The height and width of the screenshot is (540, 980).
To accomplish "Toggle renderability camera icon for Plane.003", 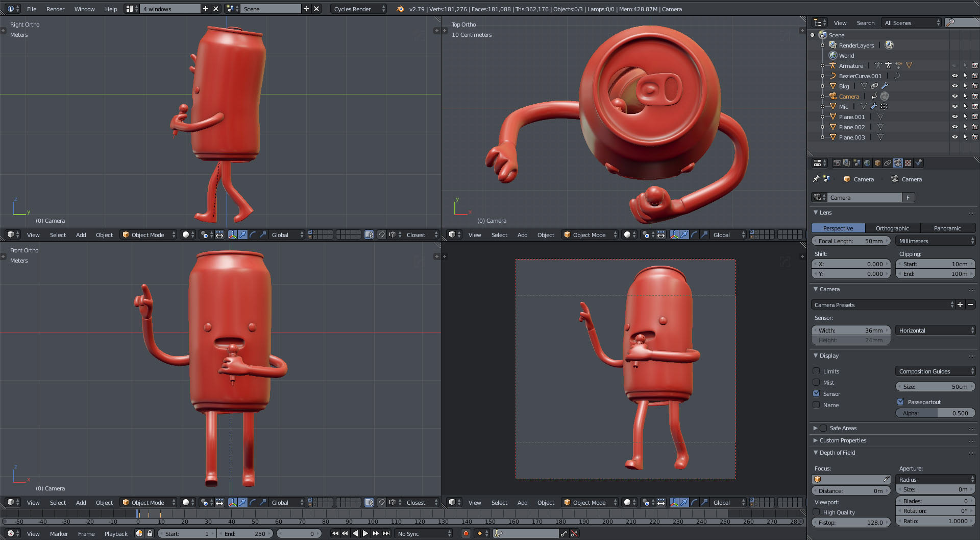I will pos(975,137).
